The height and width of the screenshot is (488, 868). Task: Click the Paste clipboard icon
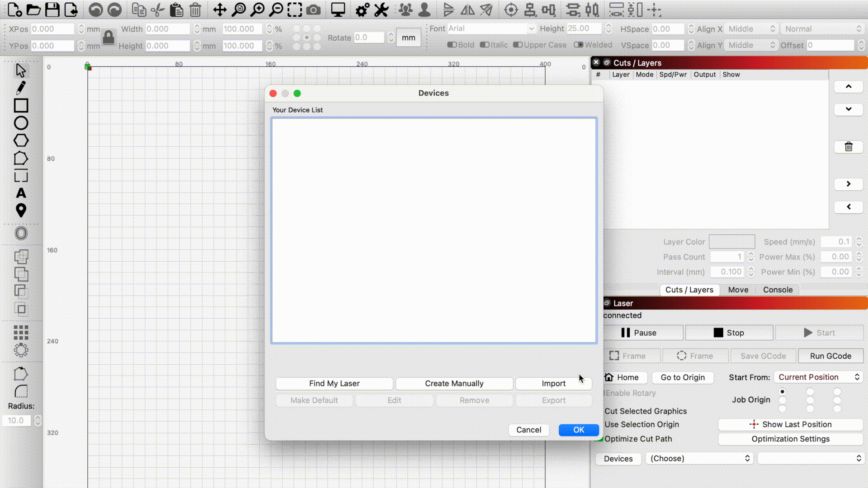click(176, 9)
